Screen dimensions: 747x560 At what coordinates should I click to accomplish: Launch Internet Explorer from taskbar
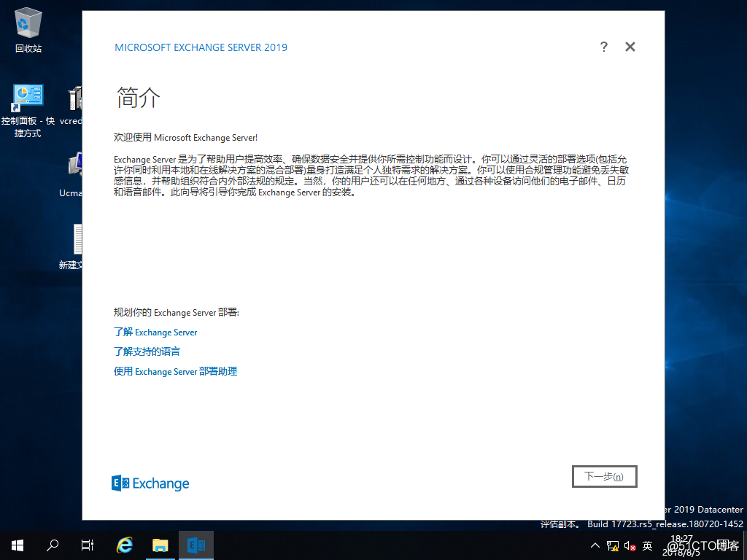[125, 545]
